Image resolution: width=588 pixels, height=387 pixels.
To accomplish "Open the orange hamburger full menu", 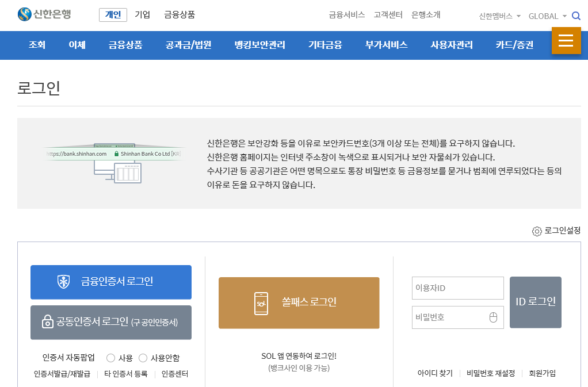I will coord(566,40).
